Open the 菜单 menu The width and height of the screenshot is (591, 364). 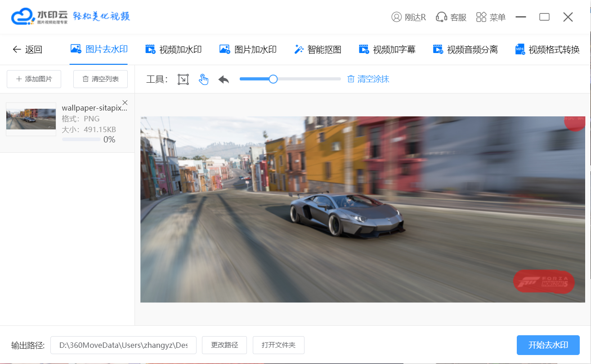[491, 17]
